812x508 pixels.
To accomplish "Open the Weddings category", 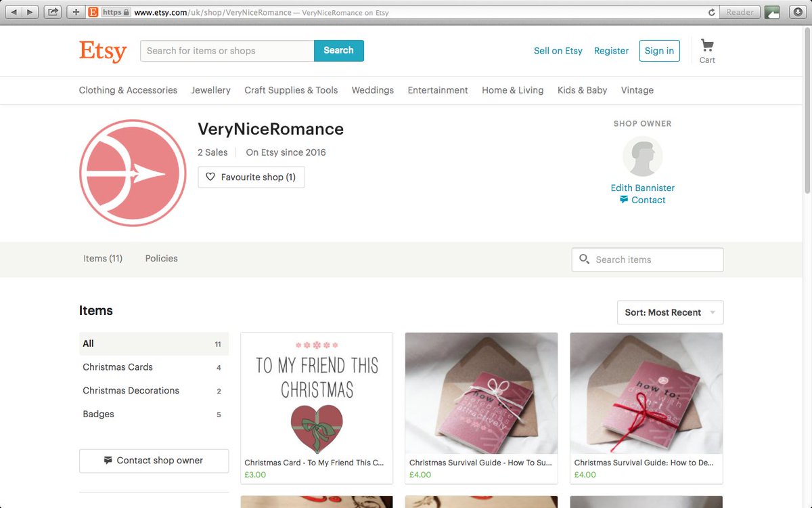I will [x=372, y=90].
